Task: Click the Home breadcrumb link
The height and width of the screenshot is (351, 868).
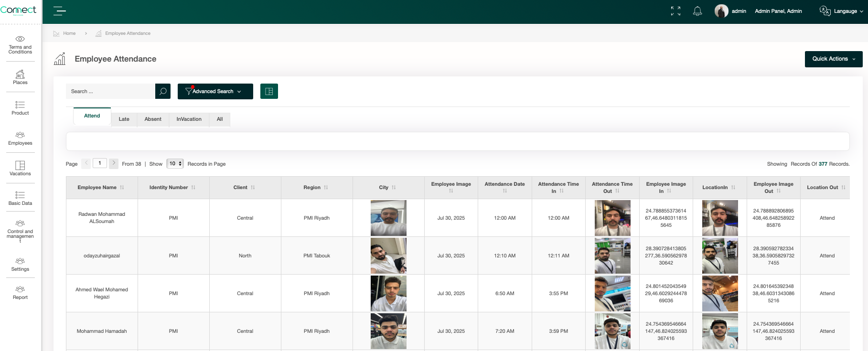Action: pos(69,33)
